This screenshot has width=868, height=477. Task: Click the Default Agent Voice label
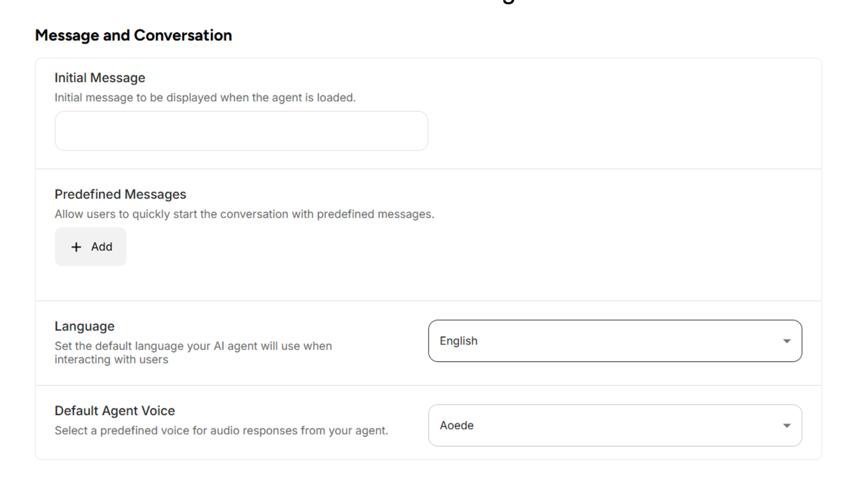tap(115, 411)
